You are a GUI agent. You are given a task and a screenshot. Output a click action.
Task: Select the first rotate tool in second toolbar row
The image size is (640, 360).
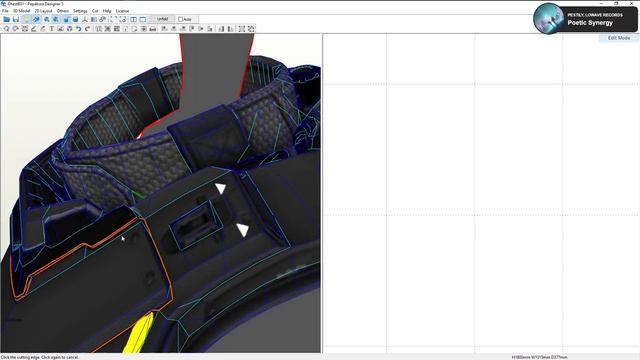(7, 29)
